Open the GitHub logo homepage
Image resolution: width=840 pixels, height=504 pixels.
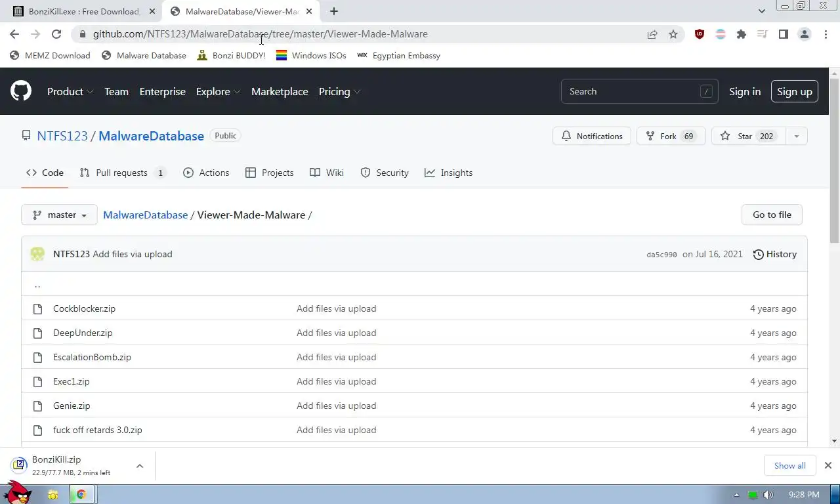click(x=21, y=91)
